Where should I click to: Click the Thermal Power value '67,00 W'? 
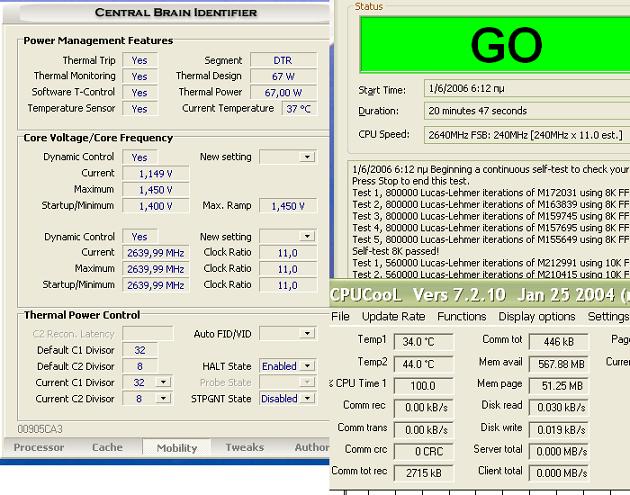click(283, 92)
